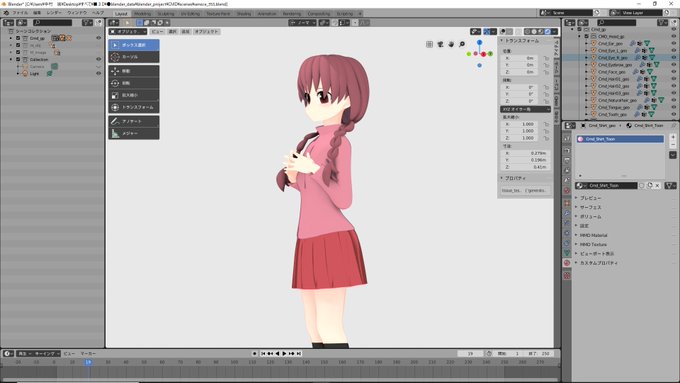Click the ビュー button in viewport header
The image size is (680, 383).
tap(157, 32)
